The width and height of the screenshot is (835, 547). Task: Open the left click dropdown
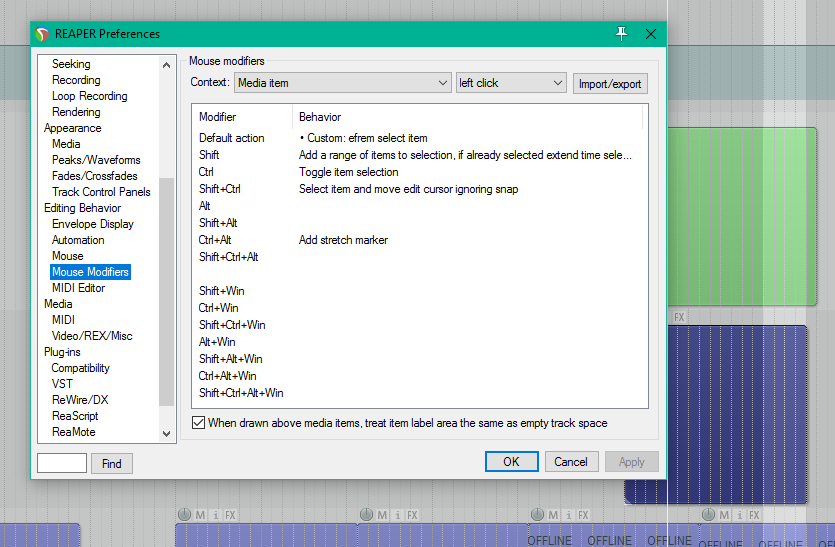(x=511, y=83)
